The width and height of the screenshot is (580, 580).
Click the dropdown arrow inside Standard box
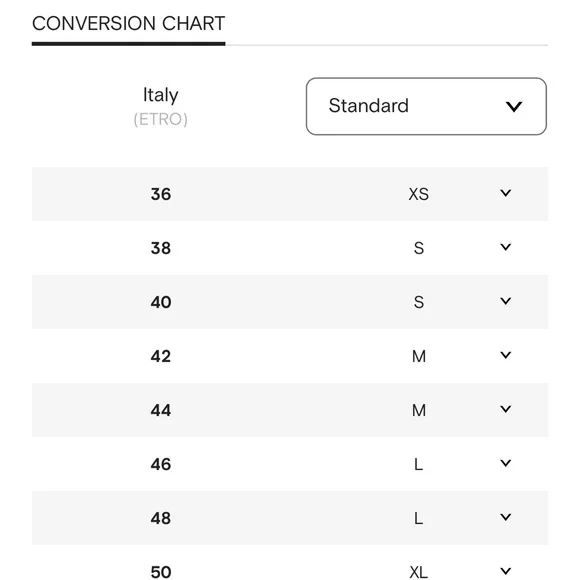tap(514, 107)
